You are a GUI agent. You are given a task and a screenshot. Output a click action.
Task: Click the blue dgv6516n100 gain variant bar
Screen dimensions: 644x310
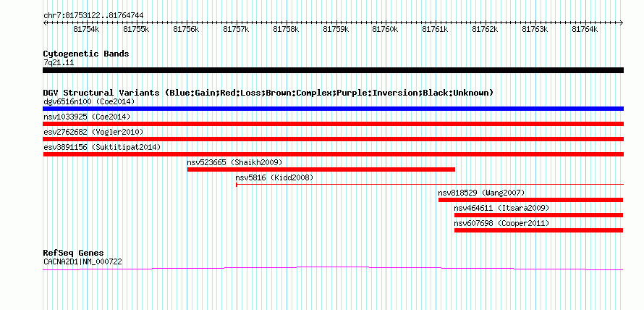click(333, 109)
